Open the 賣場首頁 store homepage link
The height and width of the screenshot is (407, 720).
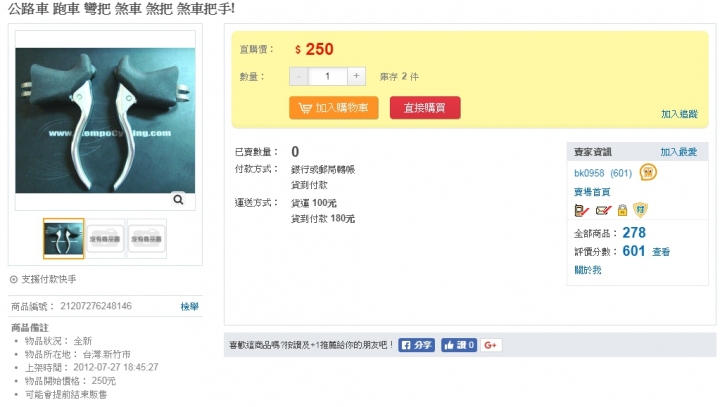pos(592,192)
